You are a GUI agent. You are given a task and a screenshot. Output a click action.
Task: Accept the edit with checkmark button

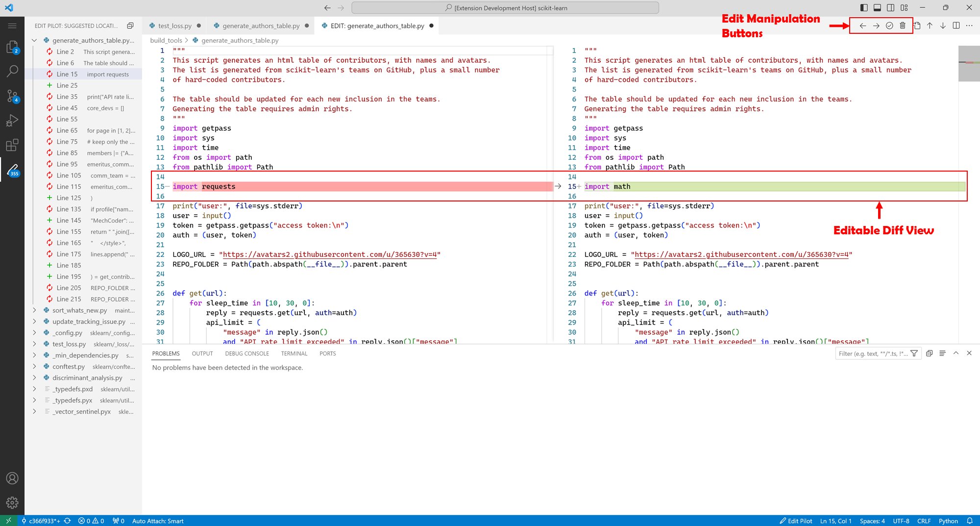click(x=889, y=25)
